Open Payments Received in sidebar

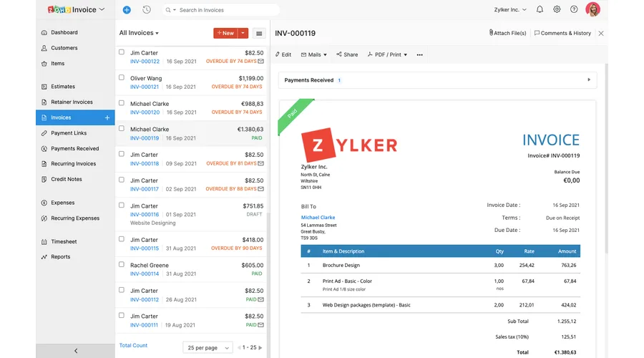[x=75, y=149]
